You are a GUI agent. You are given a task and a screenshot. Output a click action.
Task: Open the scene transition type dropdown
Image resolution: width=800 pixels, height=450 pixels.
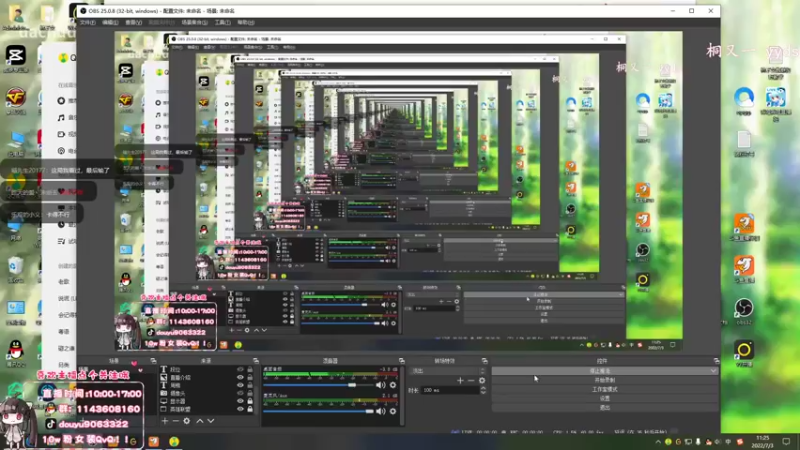(447, 371)
